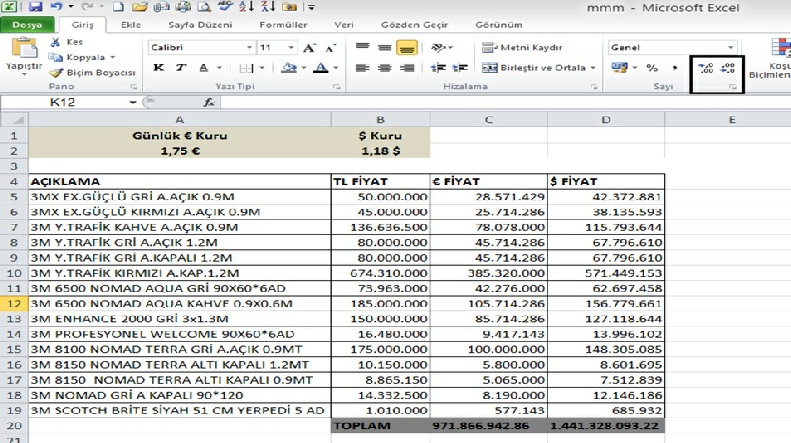Open the Dosya file tab

27,24
